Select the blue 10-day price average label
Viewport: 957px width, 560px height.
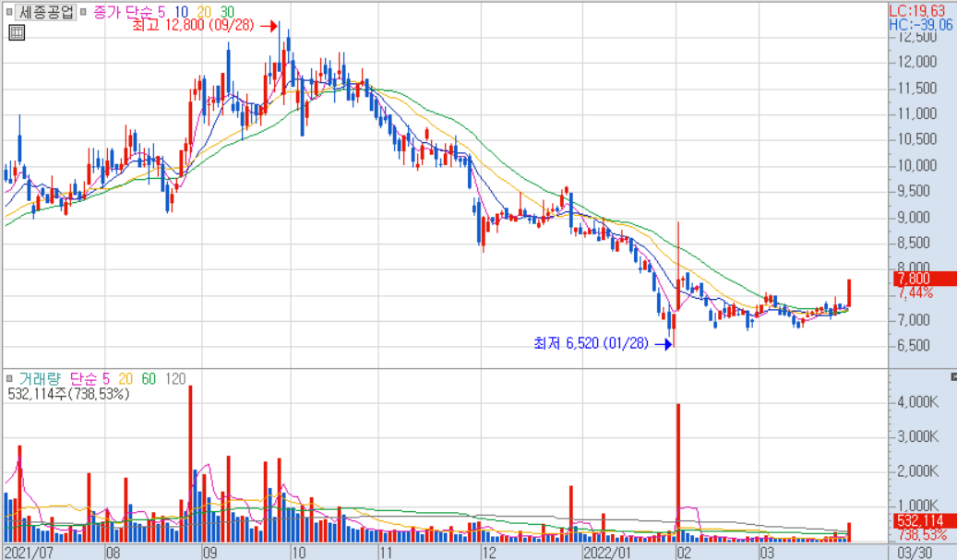click(181, 12)
